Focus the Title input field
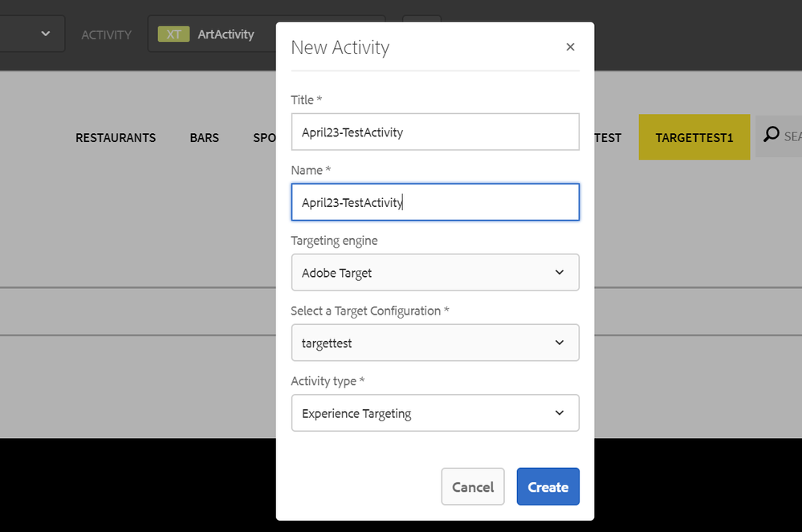Viewport: 802px width, 532px height. pyautogui.click(x=434, y=132)
